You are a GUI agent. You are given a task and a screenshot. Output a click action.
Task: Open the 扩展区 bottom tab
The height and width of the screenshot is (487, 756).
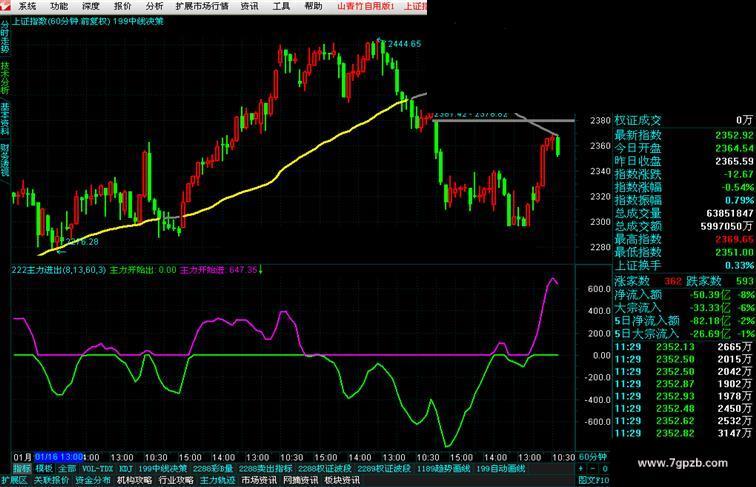14,480
